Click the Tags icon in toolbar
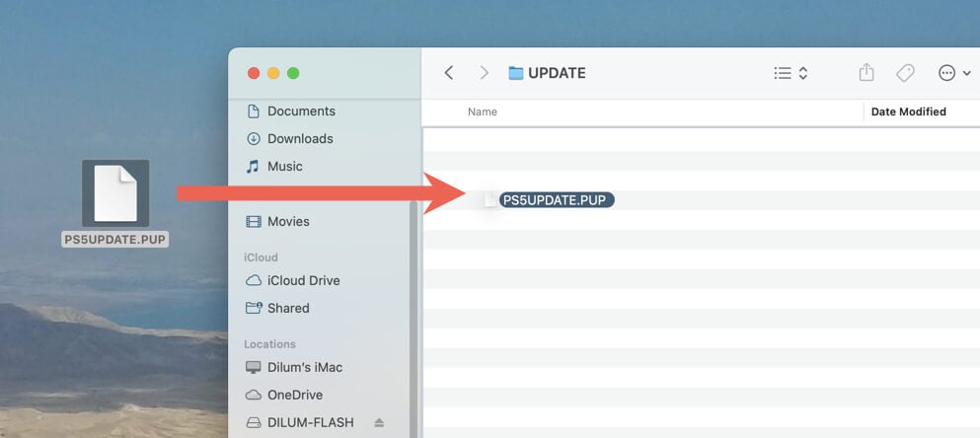Image resolution: width=980 pixels, height=438 pixels. click(904, 73)
